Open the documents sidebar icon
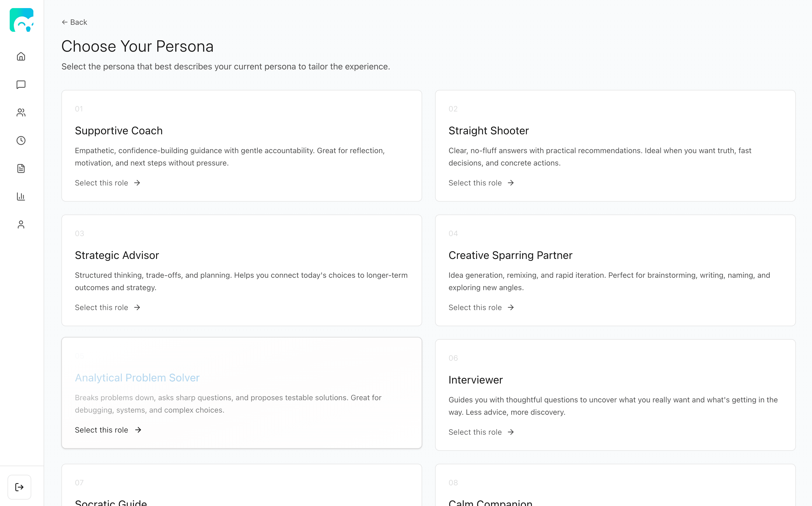The height and width of the screenshot is (506, 812). [x=21, y=168]
